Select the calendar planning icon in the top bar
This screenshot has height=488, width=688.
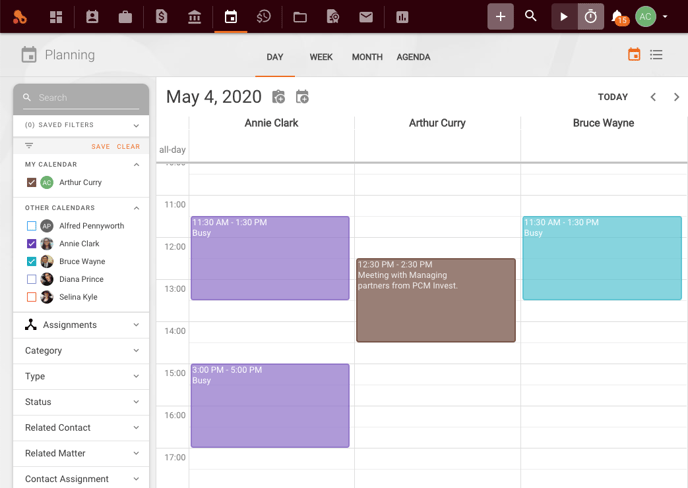[231, 17]
